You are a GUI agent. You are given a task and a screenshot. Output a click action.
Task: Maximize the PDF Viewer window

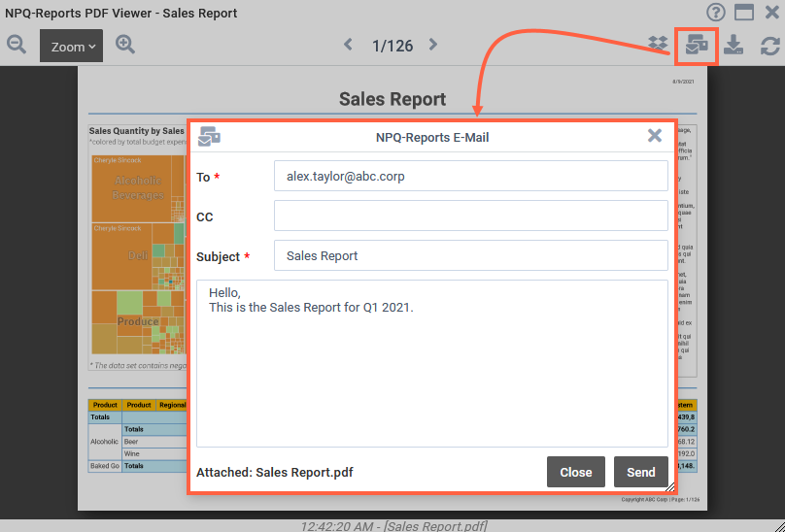coord(744,12)
